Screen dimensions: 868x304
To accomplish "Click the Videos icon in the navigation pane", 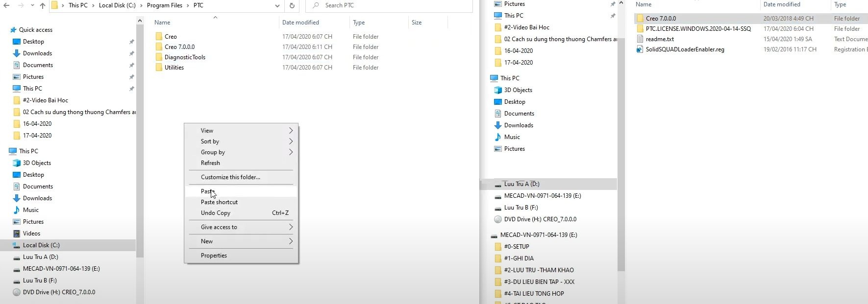I will 17,234.
